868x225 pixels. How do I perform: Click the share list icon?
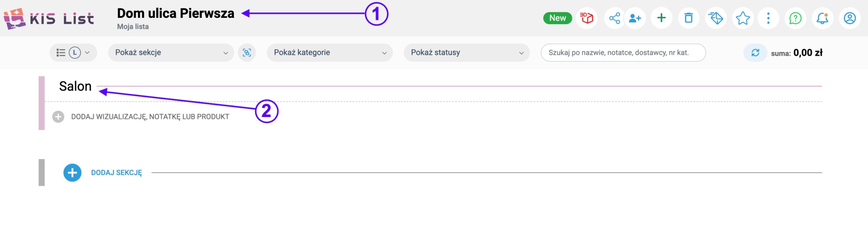pyautogui.click(x=614, y=18)
